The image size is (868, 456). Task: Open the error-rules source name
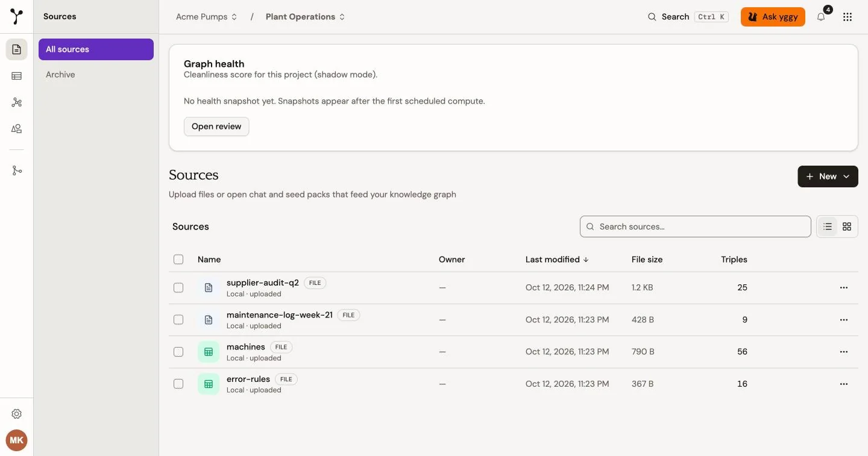pyautogui.click(x=248, y=379)
